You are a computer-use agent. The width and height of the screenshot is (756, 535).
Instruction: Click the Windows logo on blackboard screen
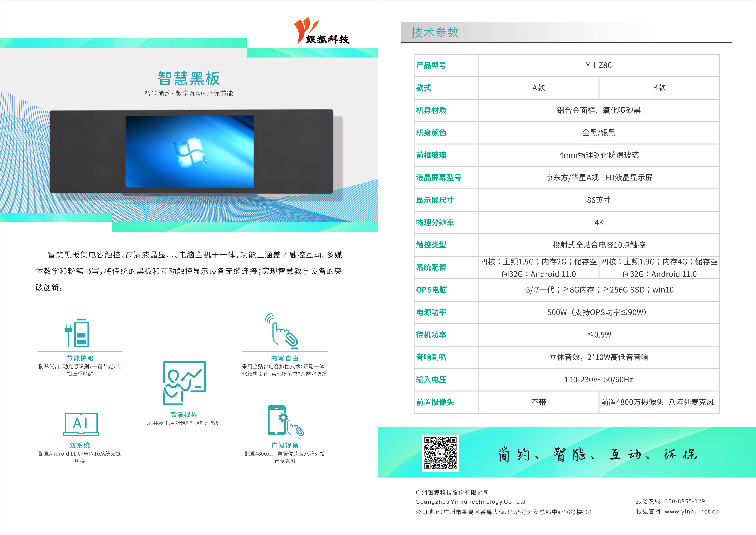pos(190,153)
